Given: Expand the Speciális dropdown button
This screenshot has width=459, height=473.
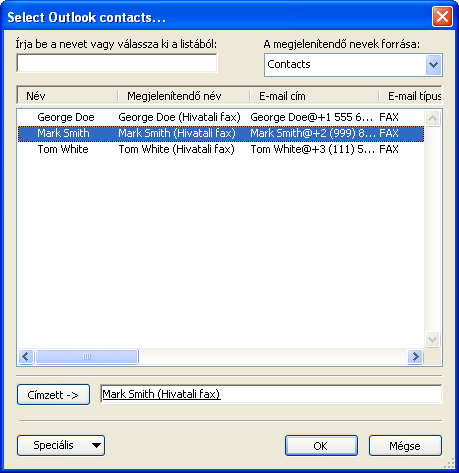Looking at the screenshot, I should pos(61,445).
